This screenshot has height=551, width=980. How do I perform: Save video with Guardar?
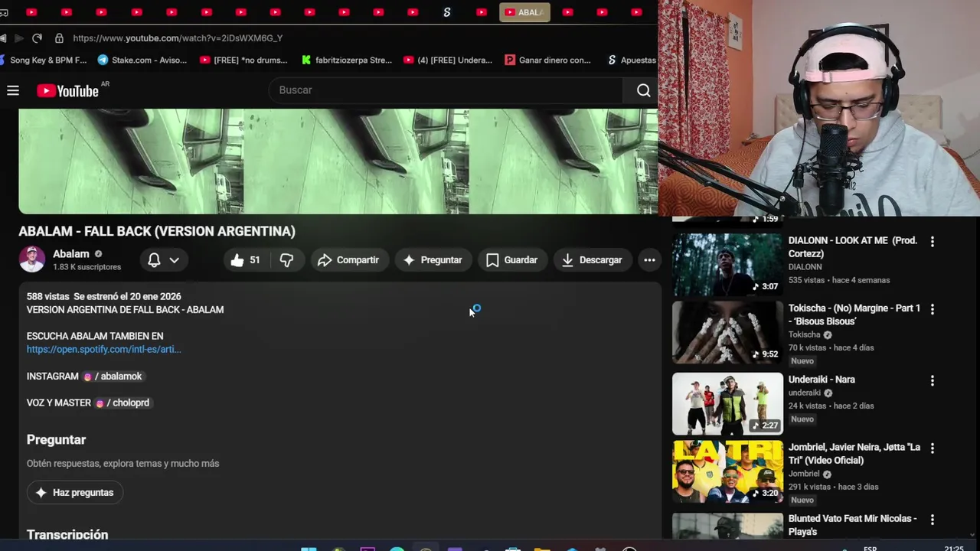[x=512, y=260]
